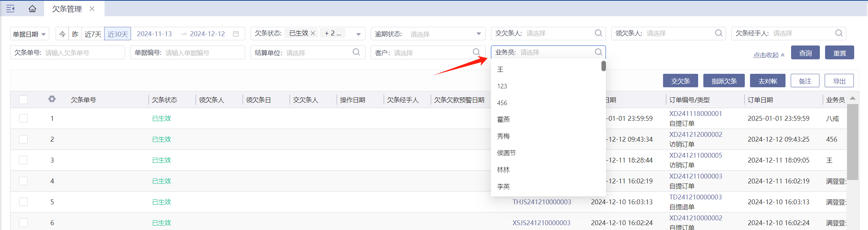Remove the 已生效 status tag
868x230 pixels.
pos(313,33)
